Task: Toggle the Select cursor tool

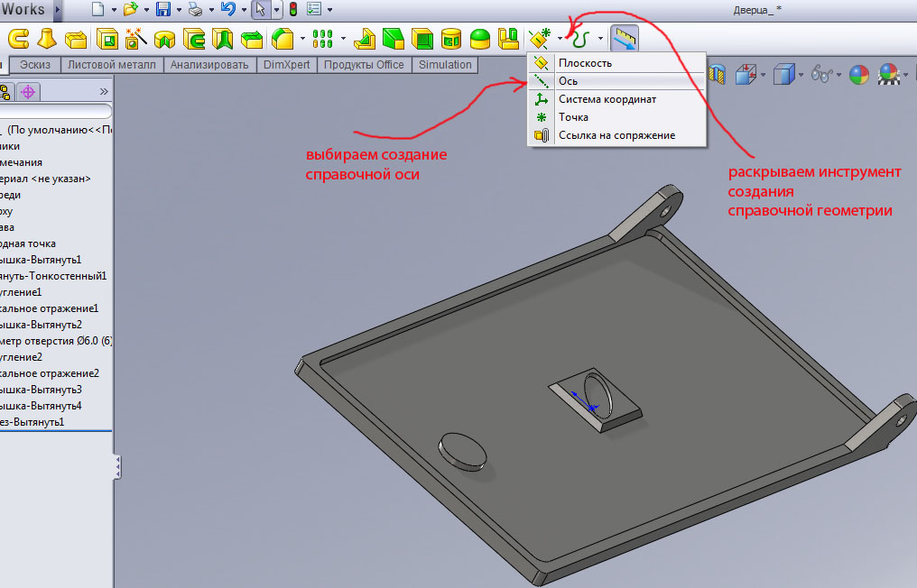Action: pos(260,10)
